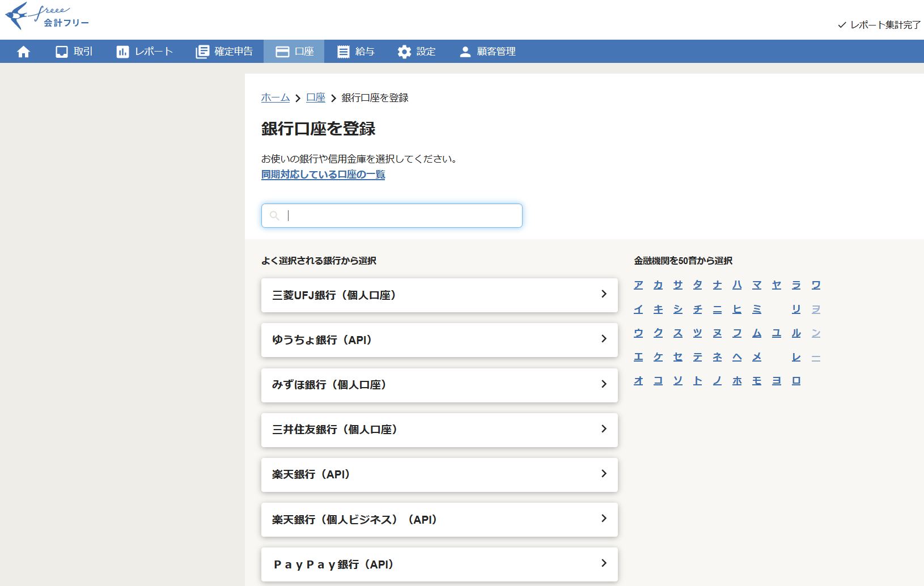Filter banks by エ
Screen dimensions: 924x586
click(x=638, y=357)
